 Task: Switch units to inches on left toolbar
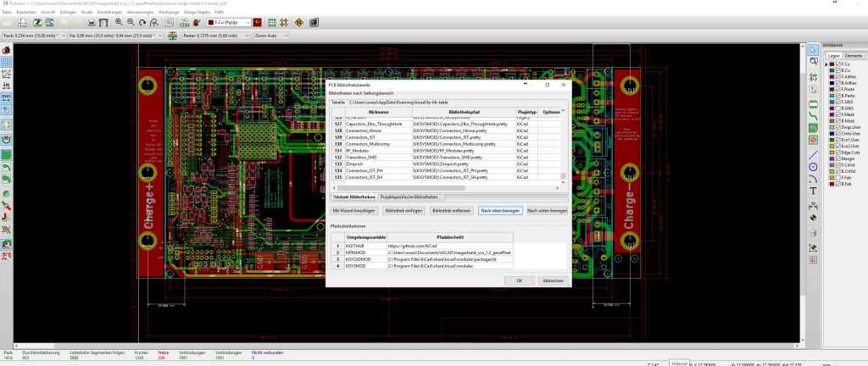click(x=7, y=86)
